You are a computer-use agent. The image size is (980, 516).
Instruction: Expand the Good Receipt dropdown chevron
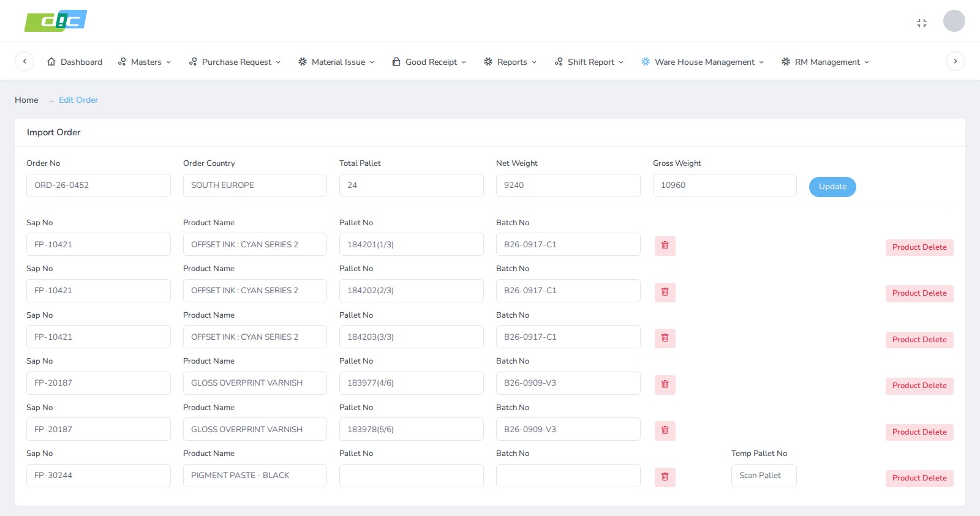[x=464, y=62]
